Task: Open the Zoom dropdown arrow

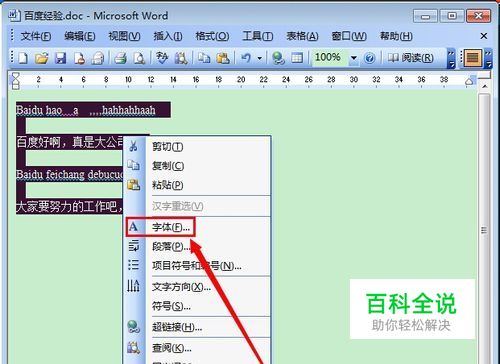Action: (353, 58)
